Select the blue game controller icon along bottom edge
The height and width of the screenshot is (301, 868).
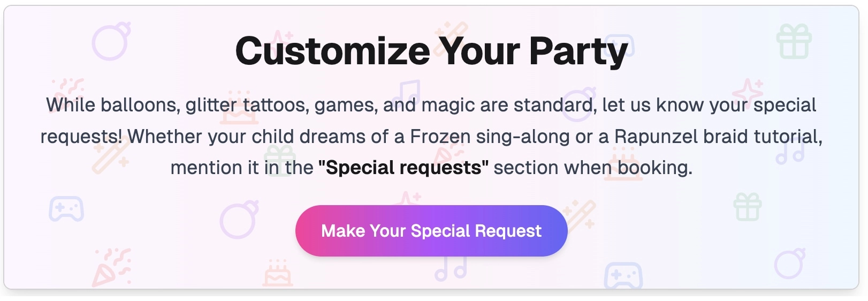623,275
